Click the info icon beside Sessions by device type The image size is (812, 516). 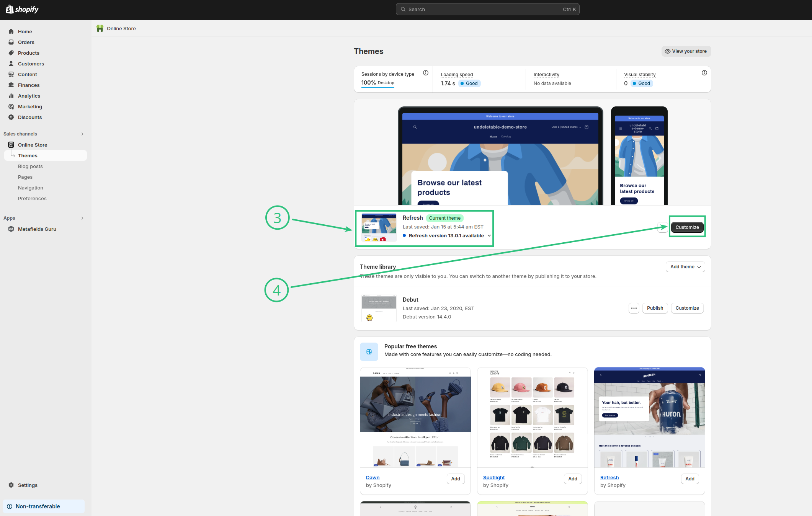(x=426, y=73)
